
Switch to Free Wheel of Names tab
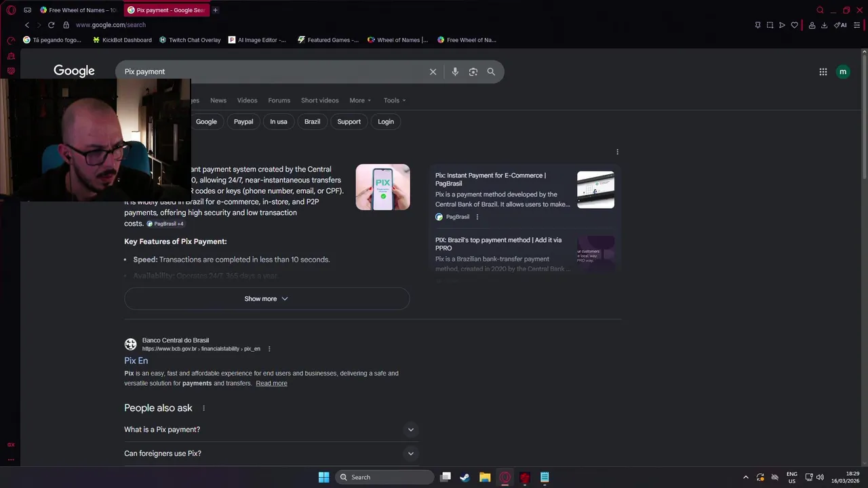tap(79, 10)
